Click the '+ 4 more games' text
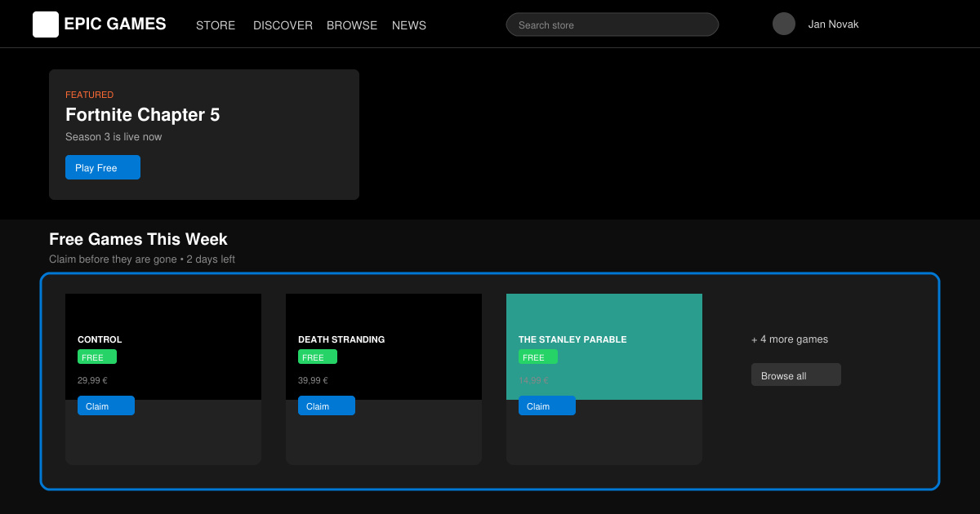This screenshot has height=514, width=980. click(x=790, y=339)
